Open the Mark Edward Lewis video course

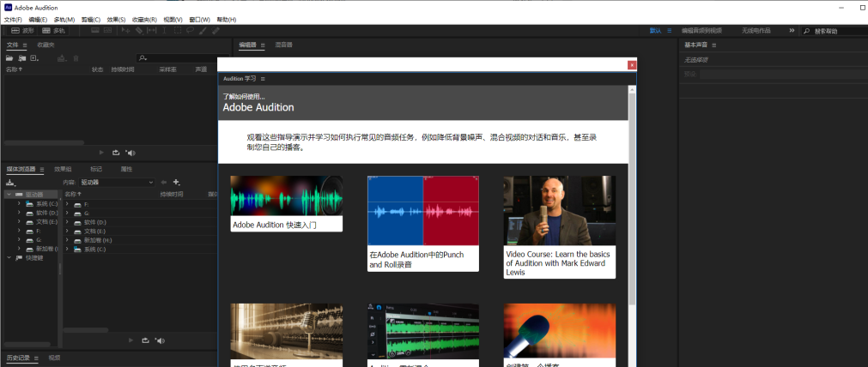559,227
